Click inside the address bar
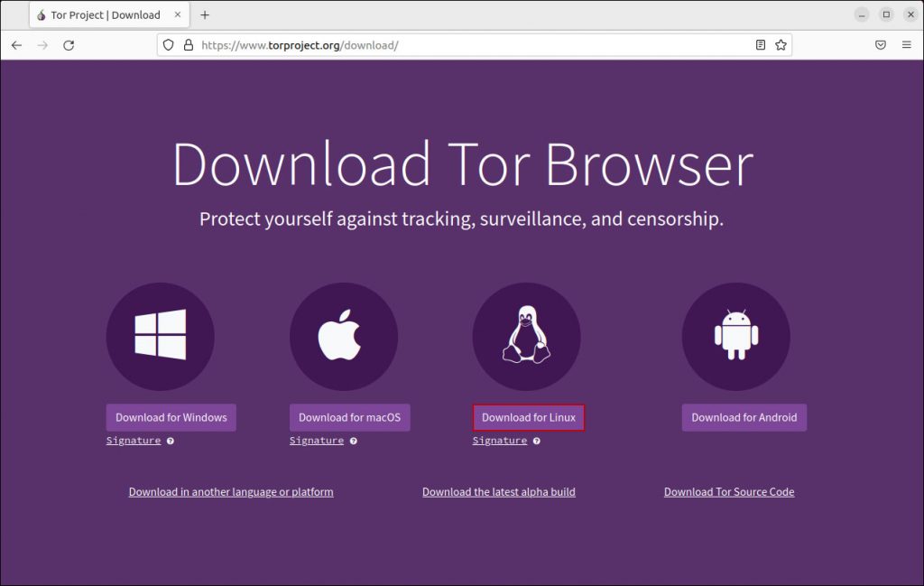 (451, 44)
